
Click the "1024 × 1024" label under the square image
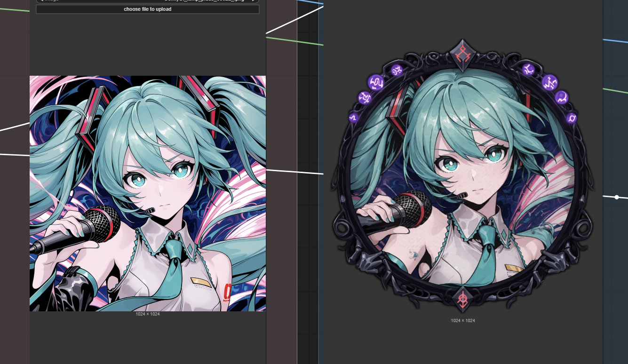(x=148, y=314)
